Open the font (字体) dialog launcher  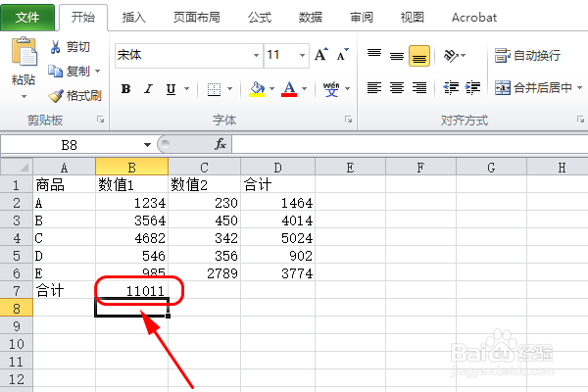[x=348, y=120]
